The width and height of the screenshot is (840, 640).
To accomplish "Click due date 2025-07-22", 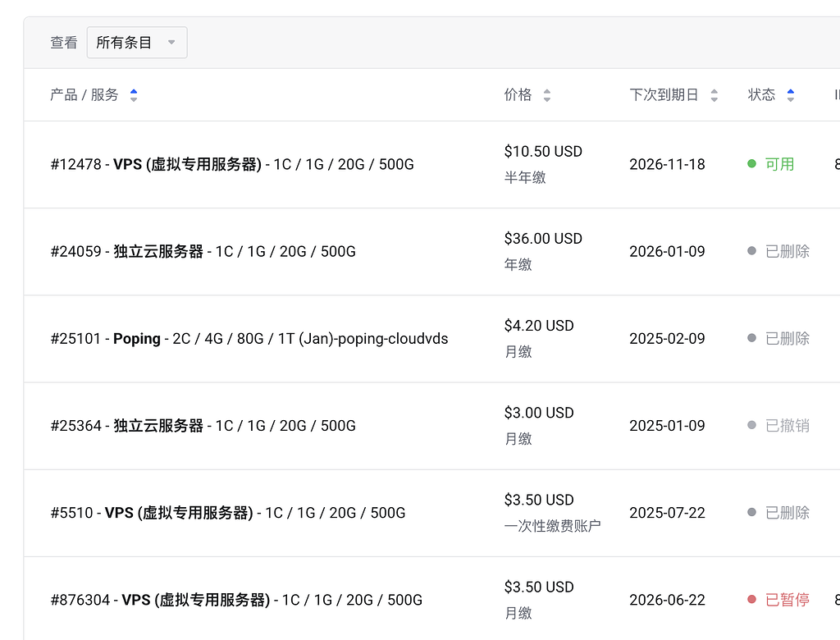I will pos(667,513).
